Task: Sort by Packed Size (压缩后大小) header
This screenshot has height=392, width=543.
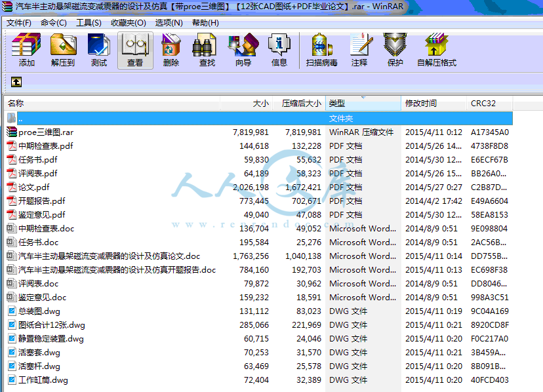Action: [299, 103]
